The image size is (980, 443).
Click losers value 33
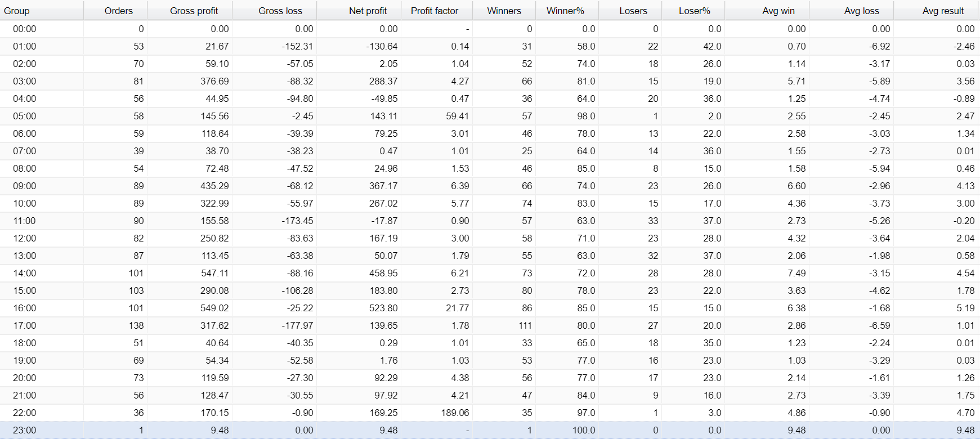point(653,221)
